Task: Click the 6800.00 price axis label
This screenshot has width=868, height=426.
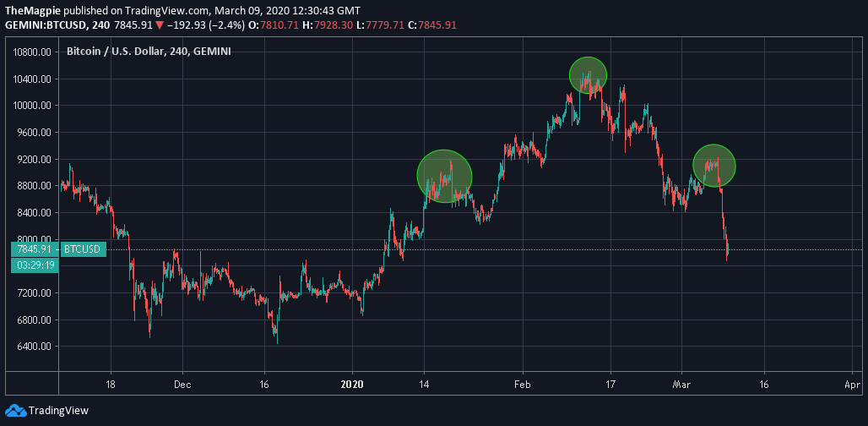Action: click(x=35, y=319)
